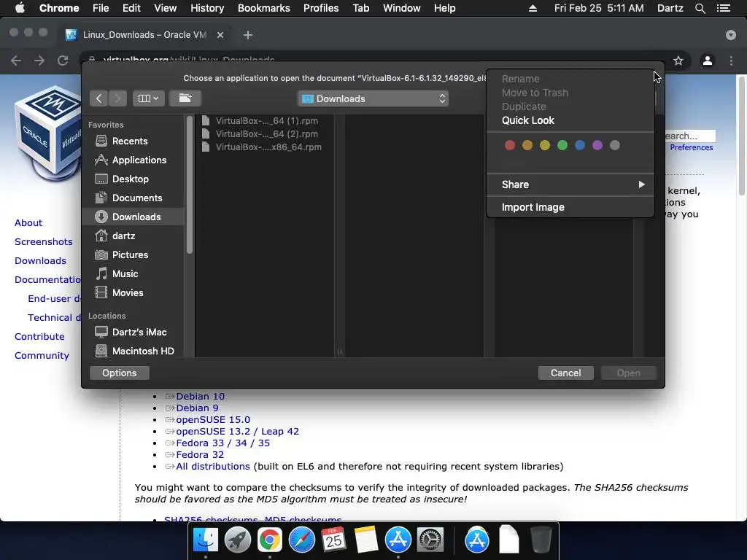The height and width of the screenshot is (560, 747).
Task: Select VirtualBox-..._64 (2).rpm file
Action: (x=264, y=134)
